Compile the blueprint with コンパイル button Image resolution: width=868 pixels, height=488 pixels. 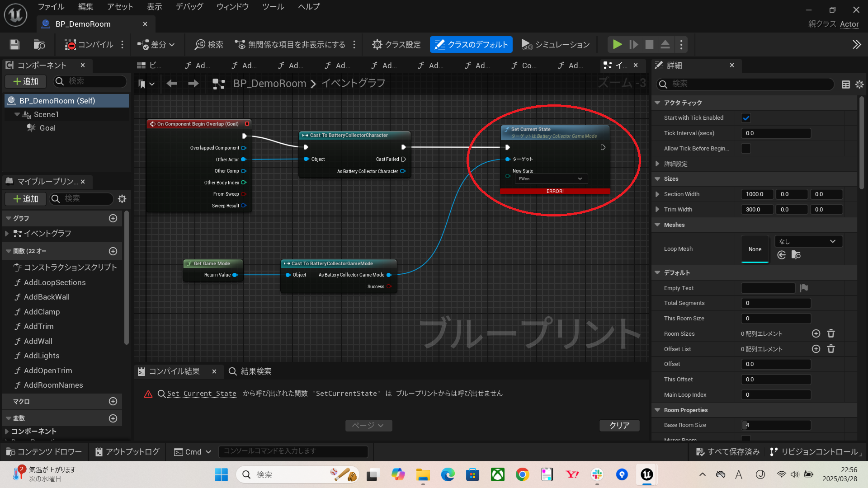(x=89, y=44)
